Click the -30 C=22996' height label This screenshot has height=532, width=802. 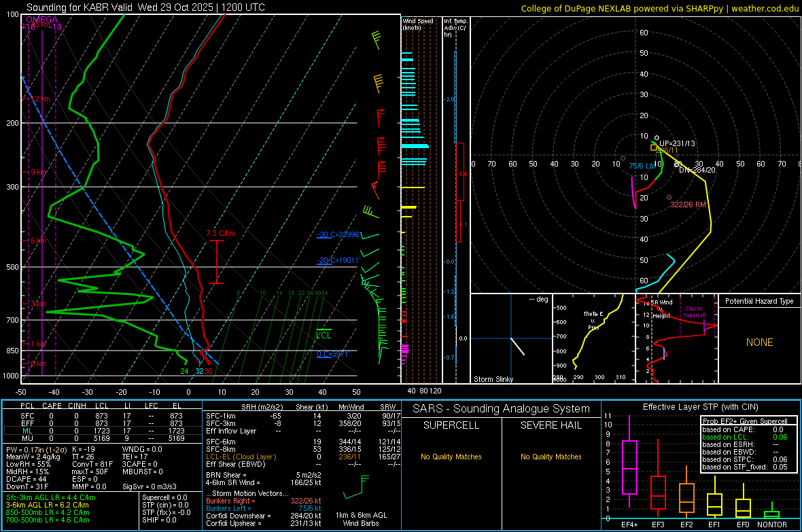pyautogui.click(x=338, y=235)
